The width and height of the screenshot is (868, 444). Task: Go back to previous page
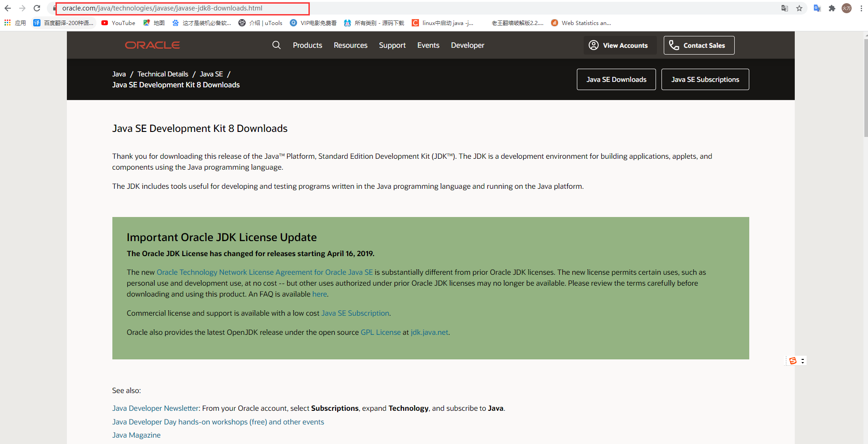pyautogui.click(x=8, y=8)
